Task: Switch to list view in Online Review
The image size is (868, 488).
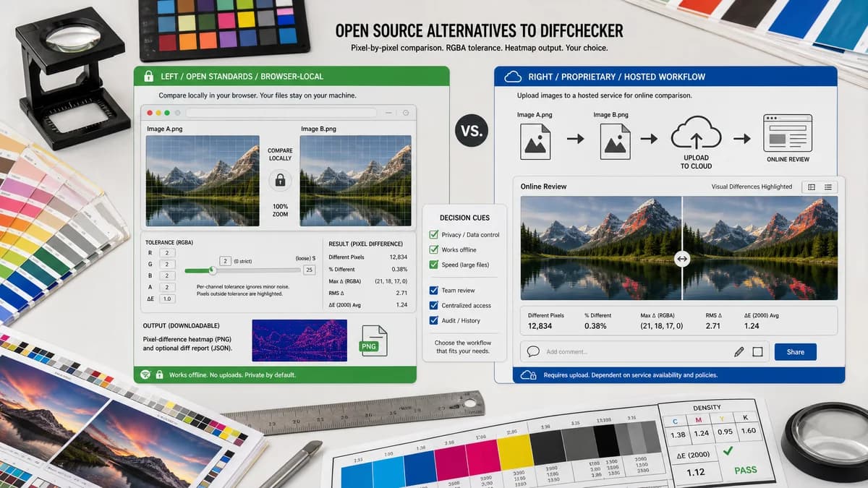Action: [x=828, y=187]
